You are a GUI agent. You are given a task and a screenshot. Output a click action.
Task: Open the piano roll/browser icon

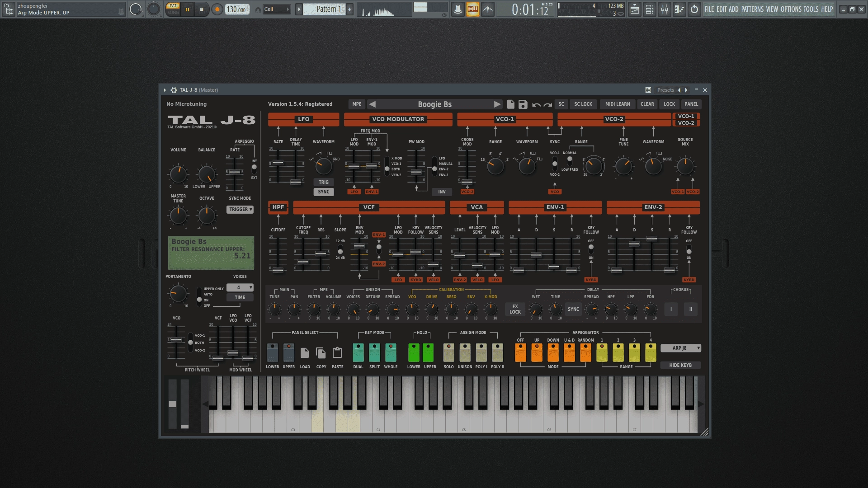tap(679, 9)
